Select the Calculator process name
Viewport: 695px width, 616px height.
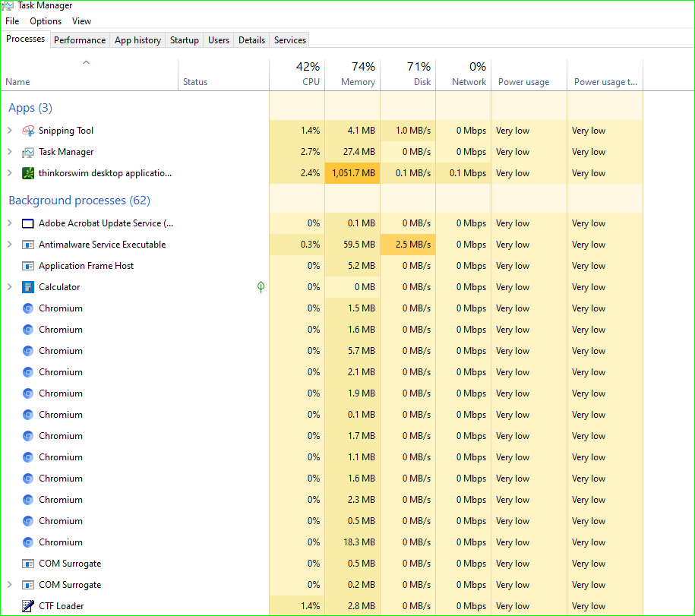coord(59,287)
